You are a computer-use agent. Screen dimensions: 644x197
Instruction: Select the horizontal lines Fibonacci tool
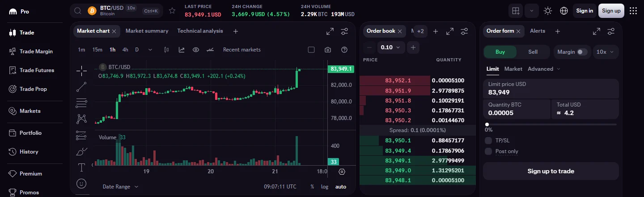[81, 103]
